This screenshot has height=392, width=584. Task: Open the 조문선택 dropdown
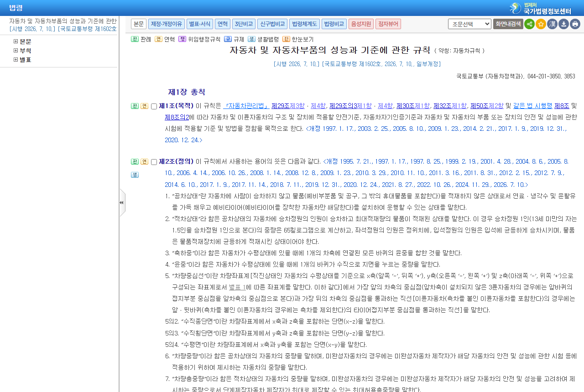point(469,24)
